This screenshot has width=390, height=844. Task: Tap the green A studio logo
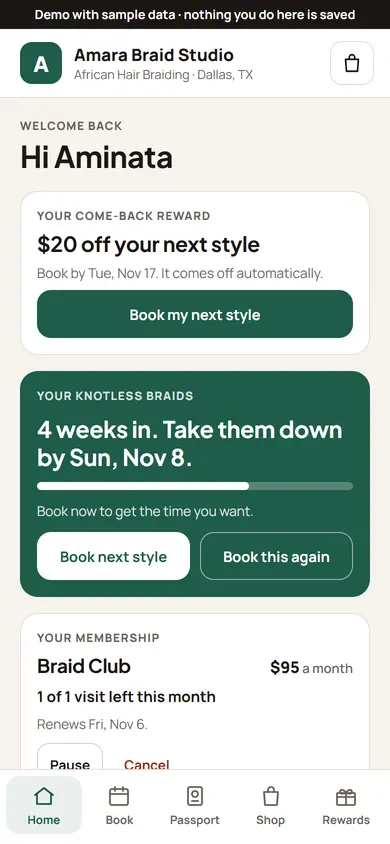click(41, 63)
